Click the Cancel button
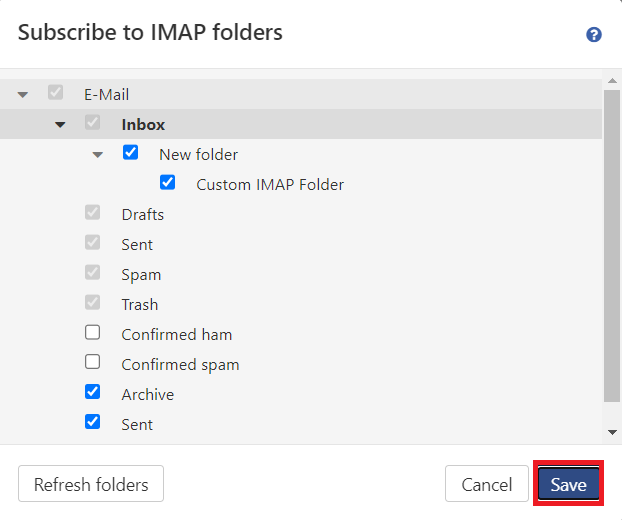The width and height of the screenshot is (622, 520). [x=487, y=485]
